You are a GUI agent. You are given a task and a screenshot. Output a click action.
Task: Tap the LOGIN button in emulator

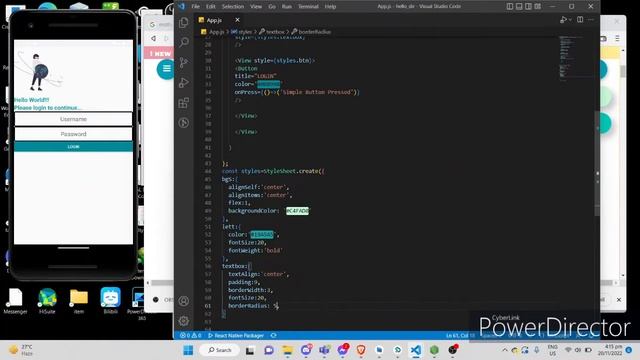(x=73, y=147)
